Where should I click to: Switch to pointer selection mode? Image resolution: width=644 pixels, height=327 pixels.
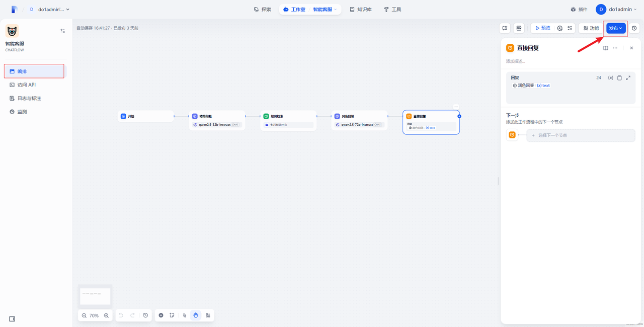[x=185, y=315]
